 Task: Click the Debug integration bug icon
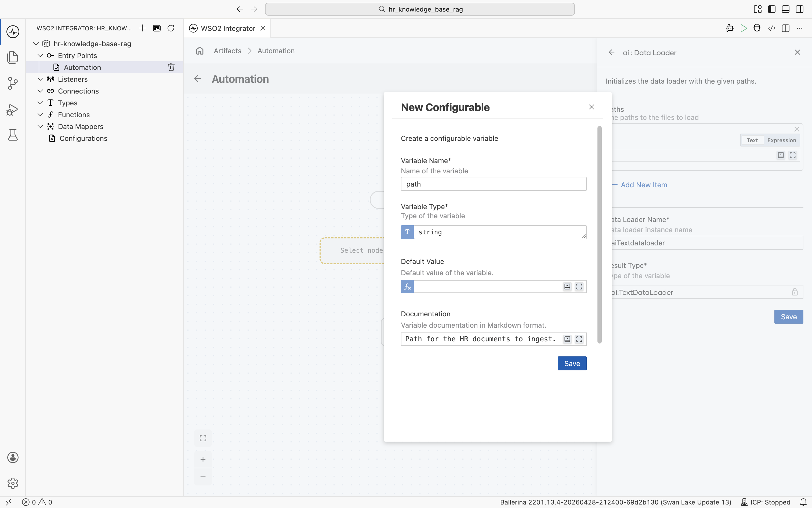(x=757, y=28)
